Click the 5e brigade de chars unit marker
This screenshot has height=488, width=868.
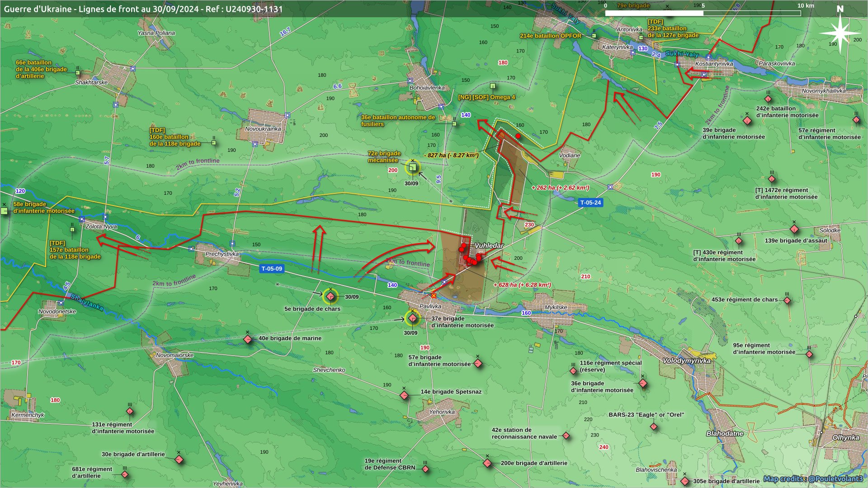[x=330, y=296]
